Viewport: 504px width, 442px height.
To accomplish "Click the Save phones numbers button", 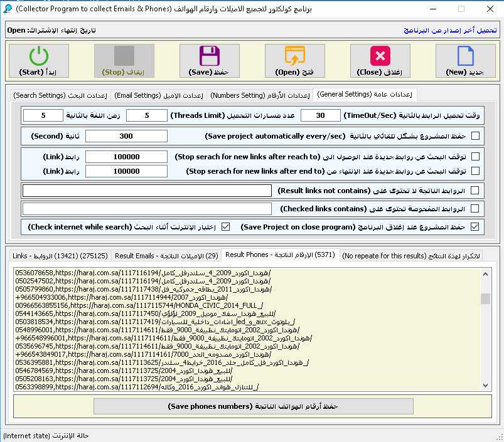I will click(x=254, y=406).
